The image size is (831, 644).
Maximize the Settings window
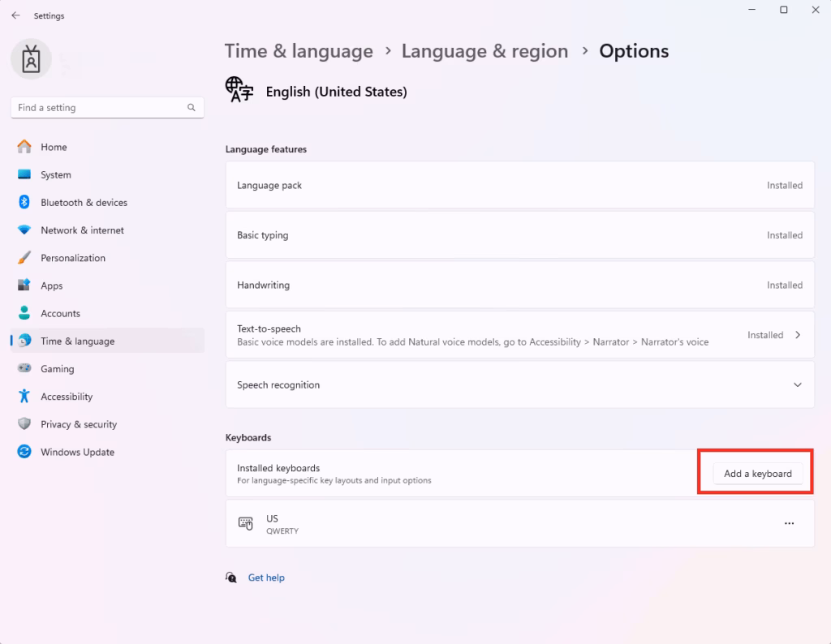783,10
